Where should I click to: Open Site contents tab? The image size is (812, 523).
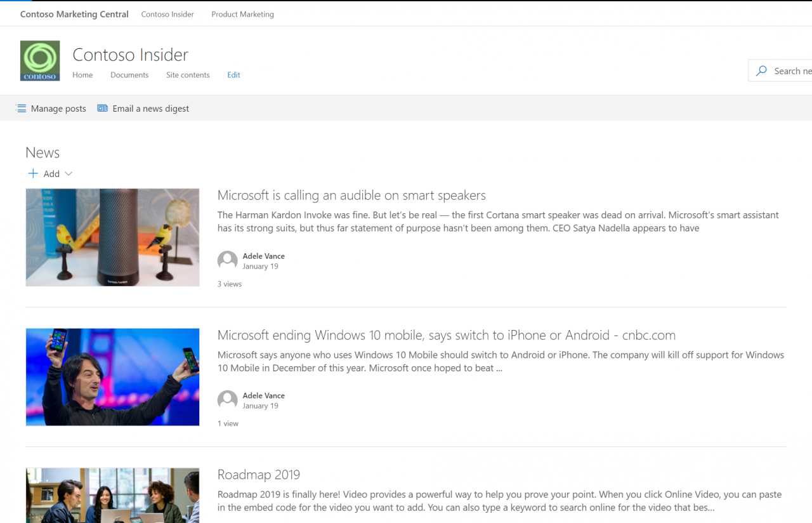tap(188, 75)
